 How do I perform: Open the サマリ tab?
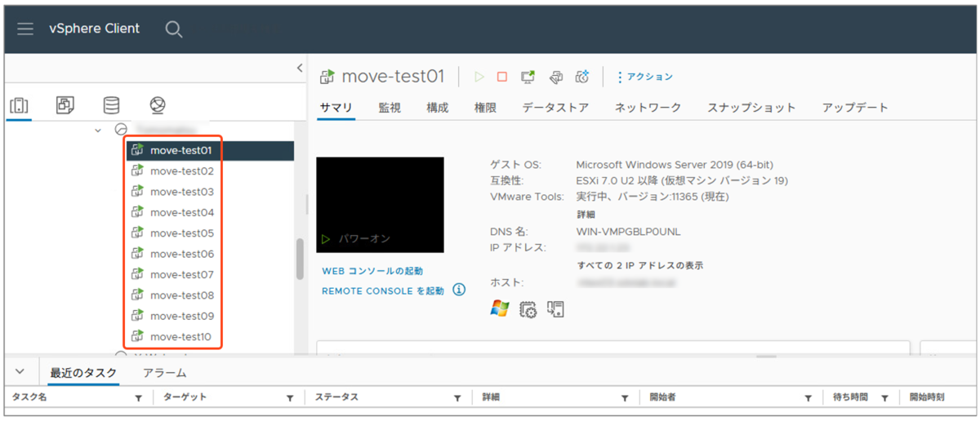(336, 107)
